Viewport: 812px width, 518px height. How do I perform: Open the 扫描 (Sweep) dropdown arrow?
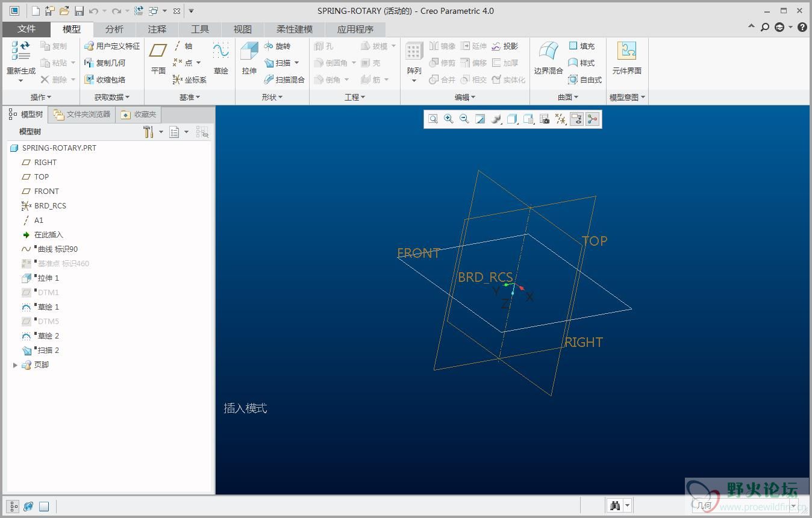point(296,63)
